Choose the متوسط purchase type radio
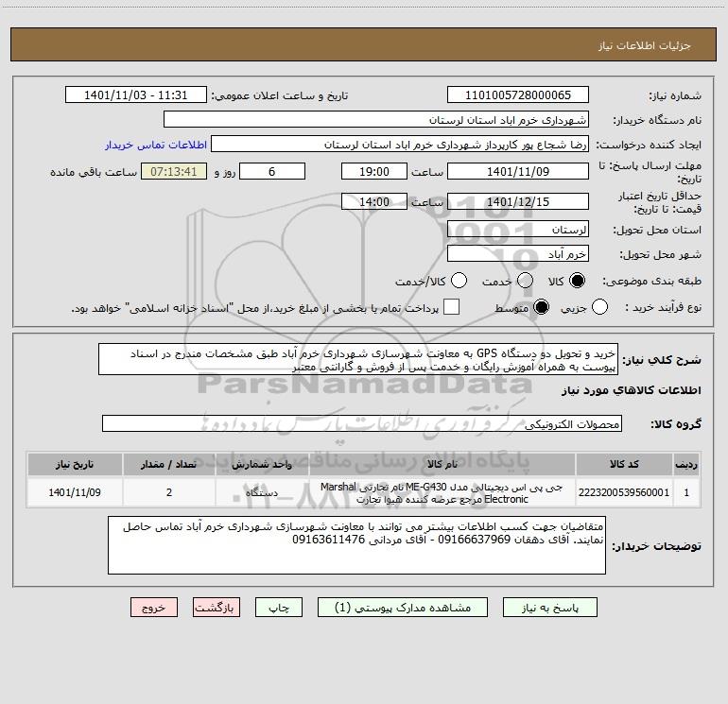Viewport: 728px width, 704px height. [x=541, y=307]
